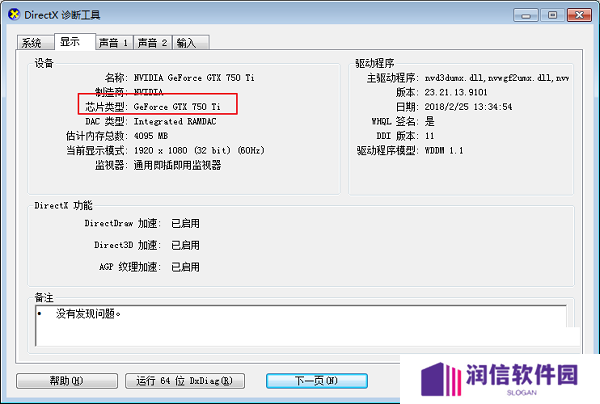Minimize the DirectX diagnostic window
Viewport: 600px width, 404px height.
pos(526,15)
